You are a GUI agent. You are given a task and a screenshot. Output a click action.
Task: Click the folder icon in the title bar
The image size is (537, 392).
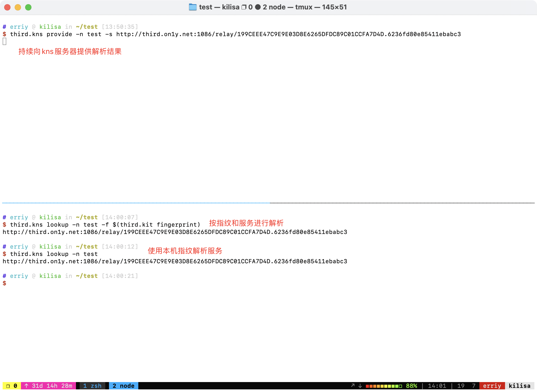click(x=193, y=7)
